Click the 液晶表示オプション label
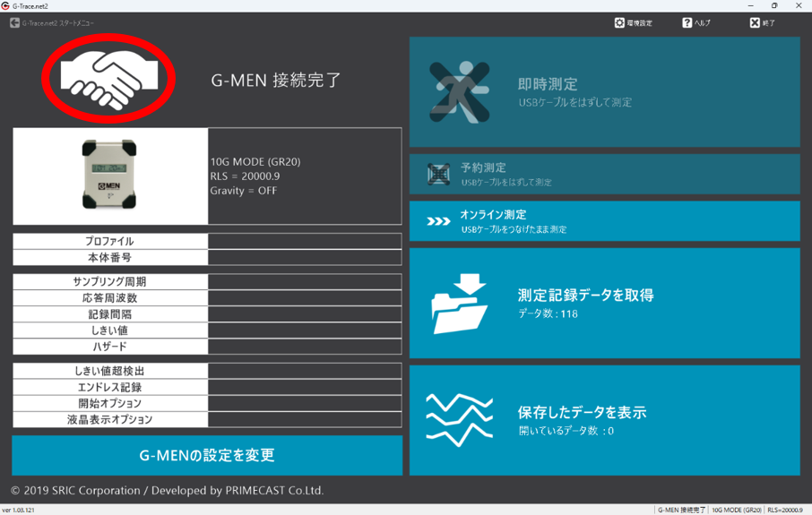Viewport: 812px width, 515px height. tap(109, 419)
